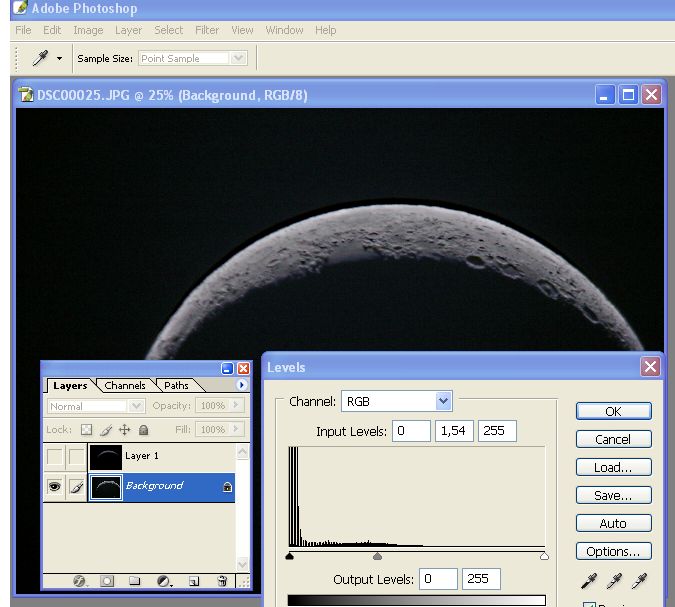Click OK in the Levels dialog

click(x=614, y=411)
